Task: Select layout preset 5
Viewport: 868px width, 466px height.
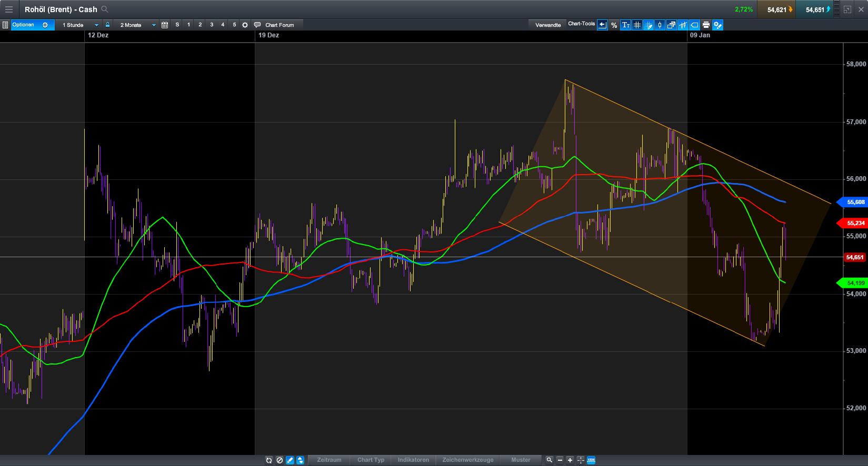Action: 234,25
